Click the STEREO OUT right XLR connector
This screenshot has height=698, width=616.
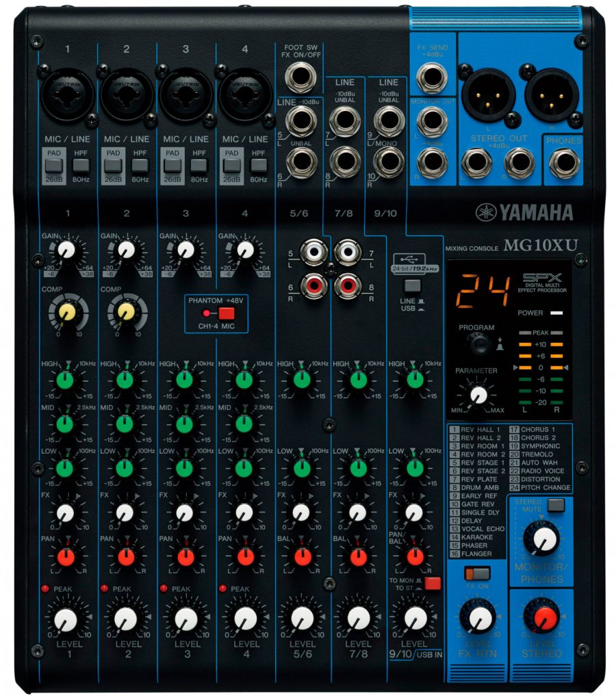(552, 96)
